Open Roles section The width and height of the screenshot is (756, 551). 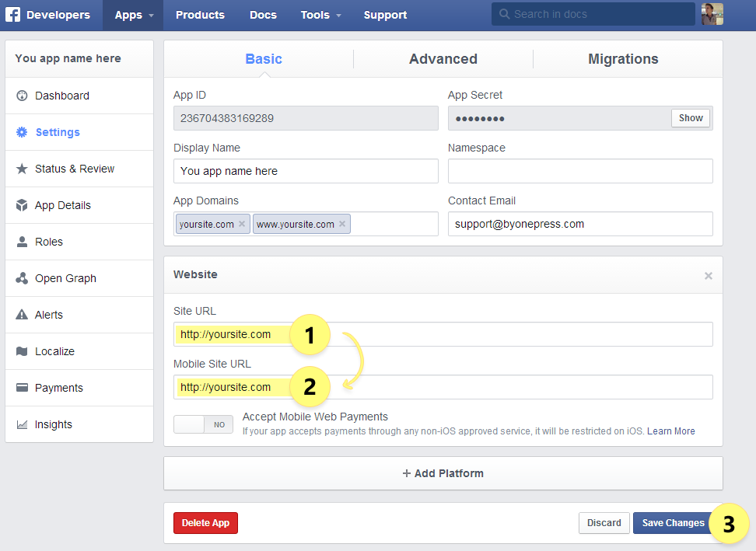[x=79, y=242]
